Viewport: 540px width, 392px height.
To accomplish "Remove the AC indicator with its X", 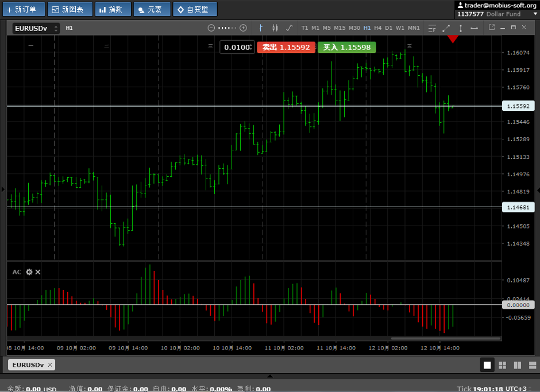I will coord(38,272).
